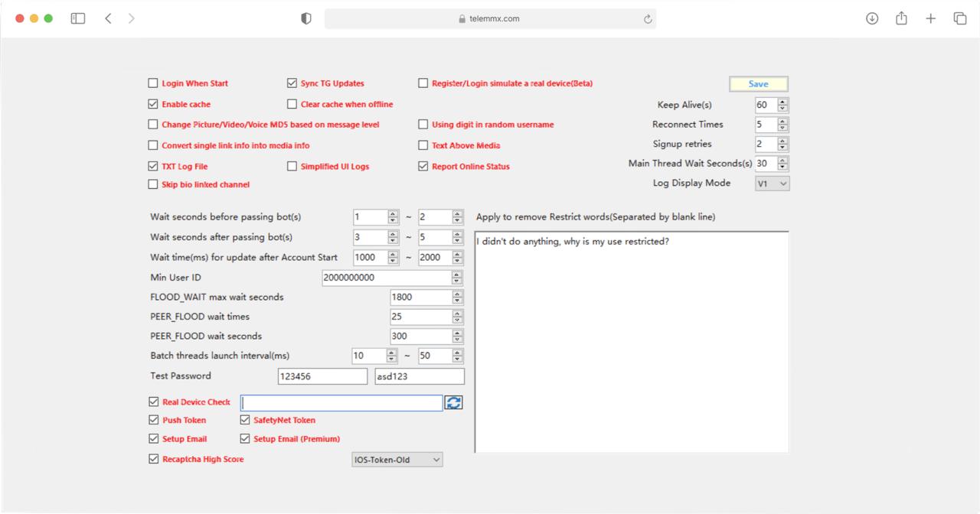The width and height of the screenshot is (980, 514).
Task: Toggle SafetyNet Token checkbox
Action: click(x=245, y=420)
